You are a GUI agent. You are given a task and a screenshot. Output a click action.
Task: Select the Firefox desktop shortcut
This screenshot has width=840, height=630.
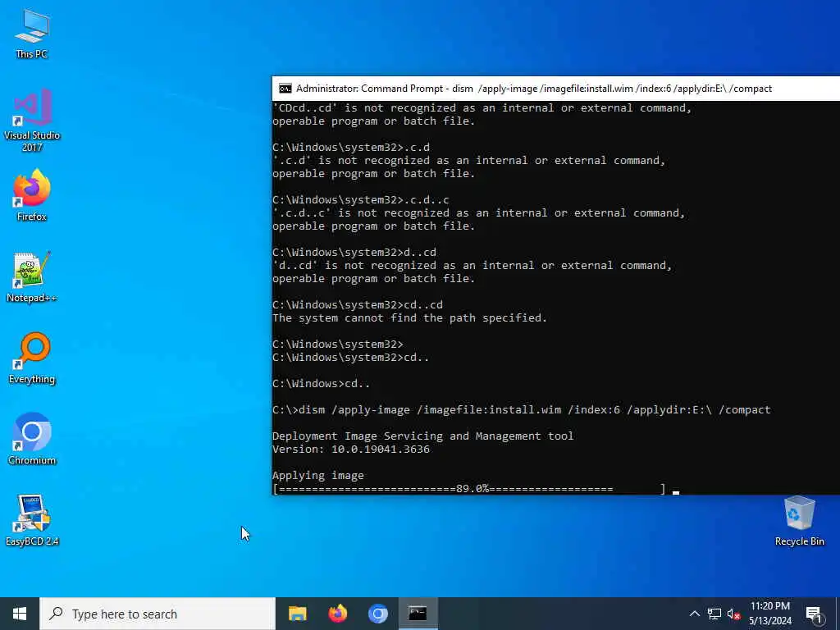pyautogui.click(x=32, y=195)
